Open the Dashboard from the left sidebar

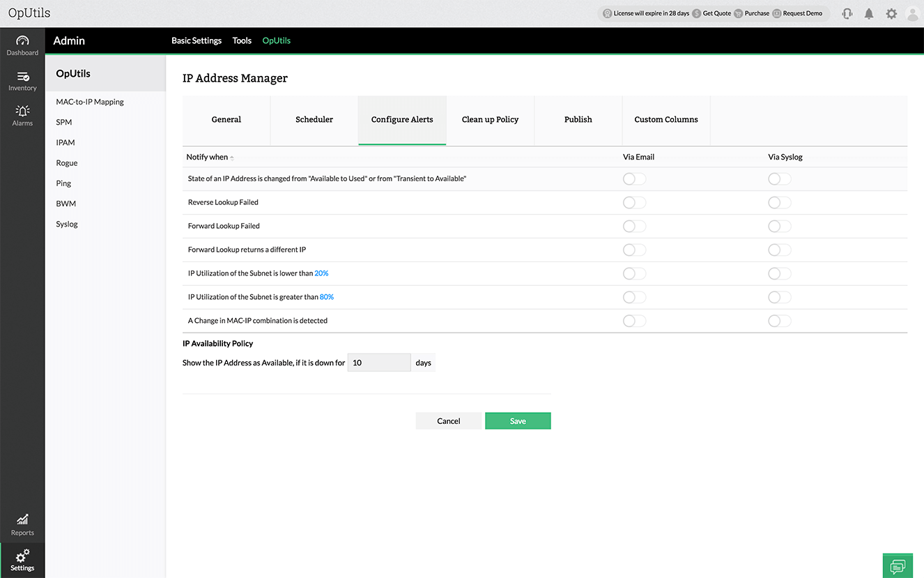22,44
